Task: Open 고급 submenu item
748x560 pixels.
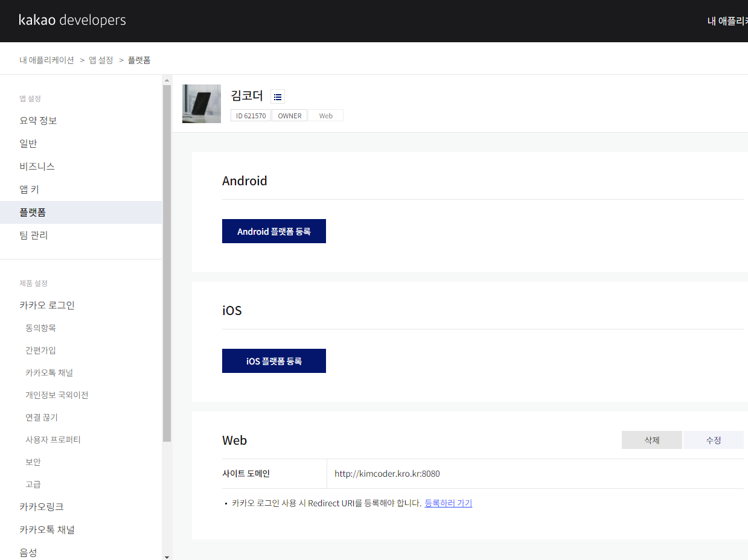Action: click(x=33, y=485)
